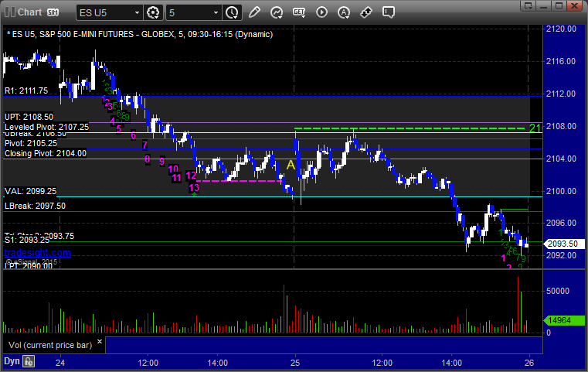Open the GET studies menu
The image size is (588, 372).
299,12
